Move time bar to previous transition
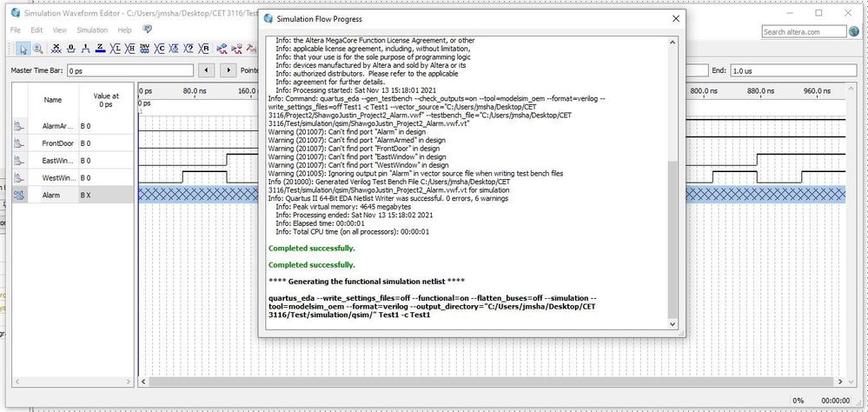The height and width of the screenshot is (412, 868). click(207, 71)
